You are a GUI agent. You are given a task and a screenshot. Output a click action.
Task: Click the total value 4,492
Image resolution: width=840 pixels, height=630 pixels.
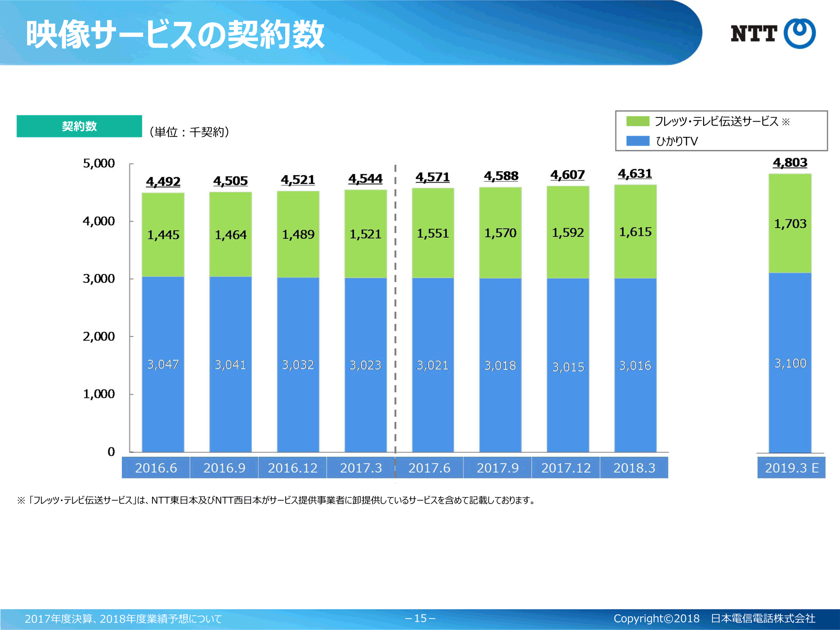[x=163, y=182]
